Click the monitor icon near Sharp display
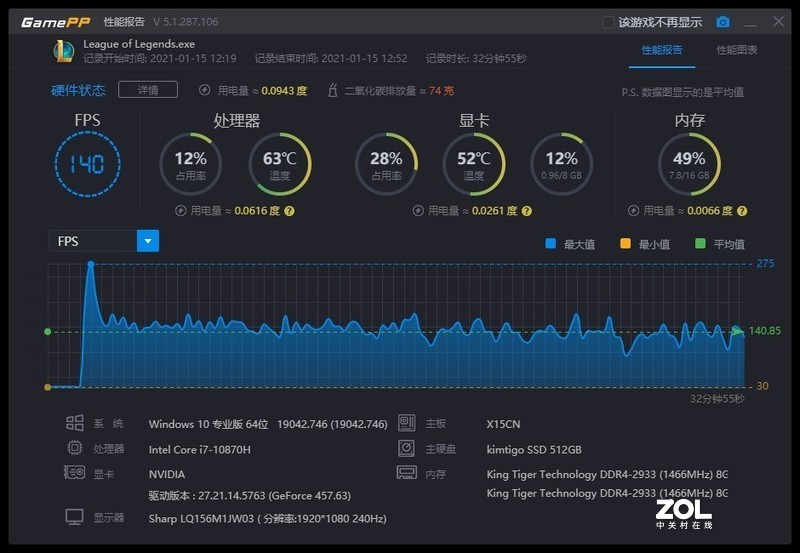Screen dimensions: 800x553 pos(74,517)
